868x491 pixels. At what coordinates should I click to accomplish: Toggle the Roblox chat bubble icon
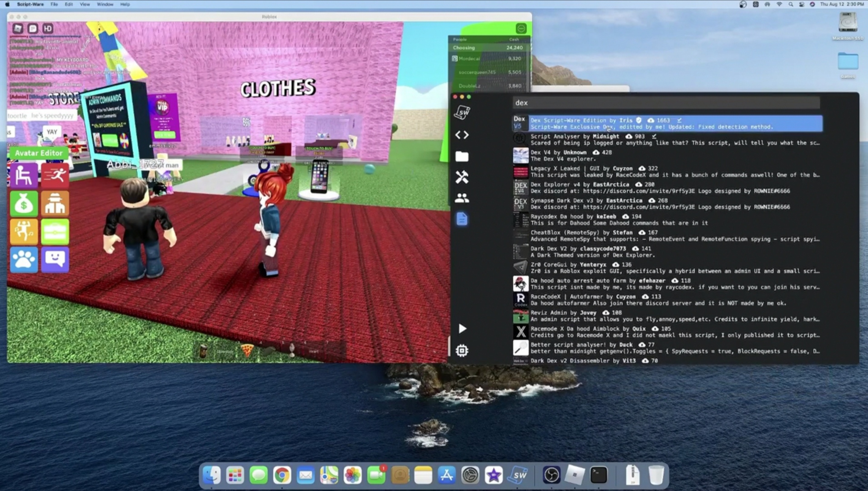click(x=33, y=28)
